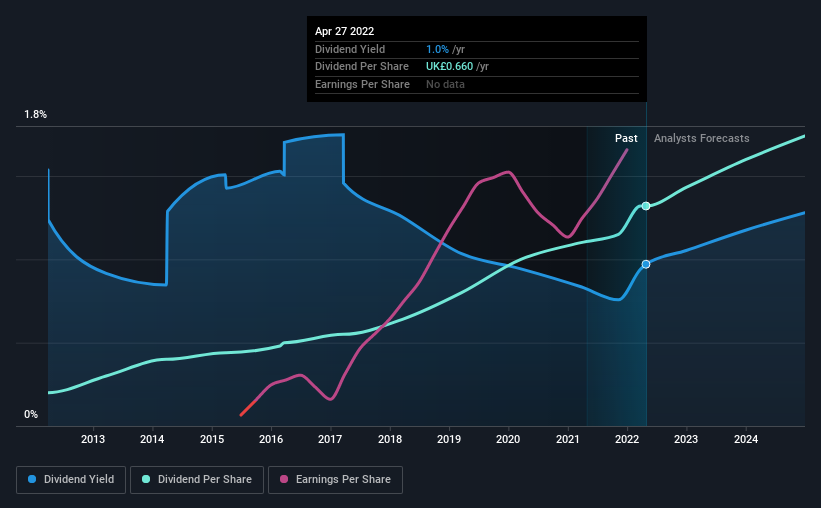
Task: Click the Apr 27 2022 tooltip date
Action: coord(345,31)
